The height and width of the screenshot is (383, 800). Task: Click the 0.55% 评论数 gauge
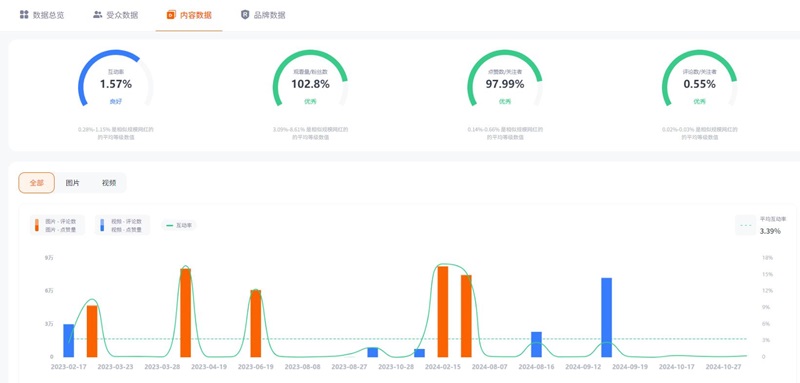tap(699, 78)
